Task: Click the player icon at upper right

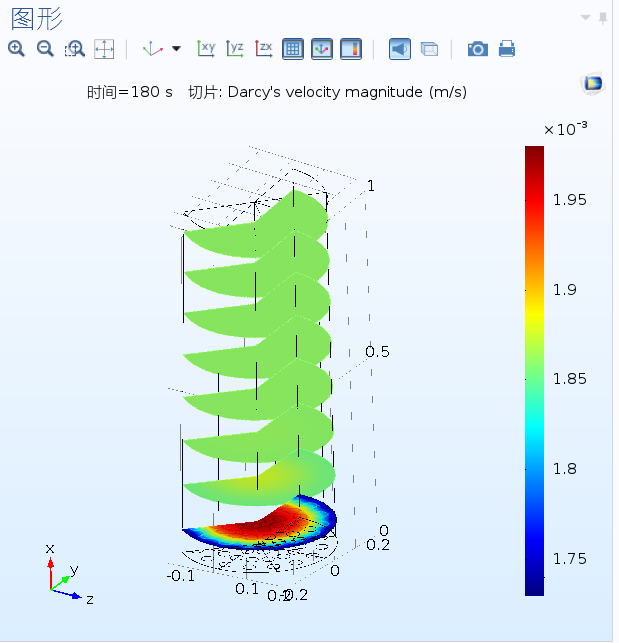Action: (594, 84)
